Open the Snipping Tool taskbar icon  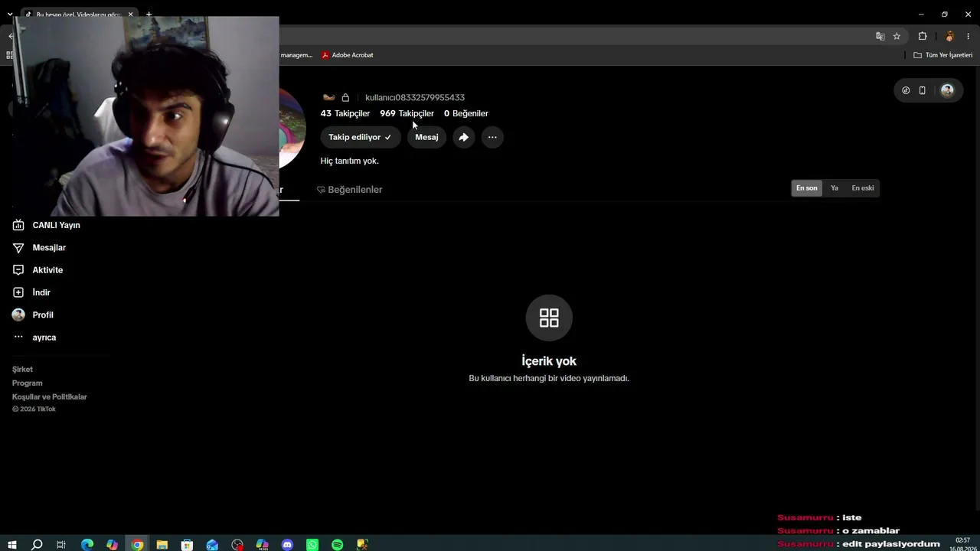[362, 545]
